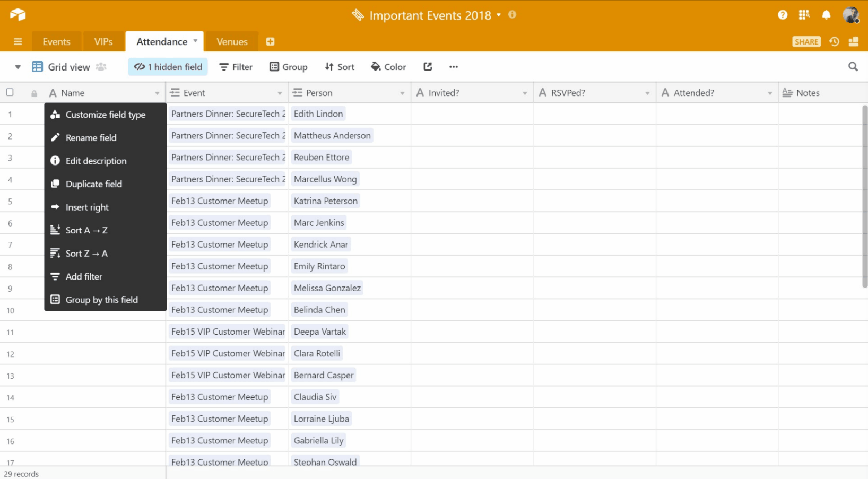Image resolution: width=868 pixels, height=479 pixels.
Task: Click the SHARE button
Action: (806, 42)
